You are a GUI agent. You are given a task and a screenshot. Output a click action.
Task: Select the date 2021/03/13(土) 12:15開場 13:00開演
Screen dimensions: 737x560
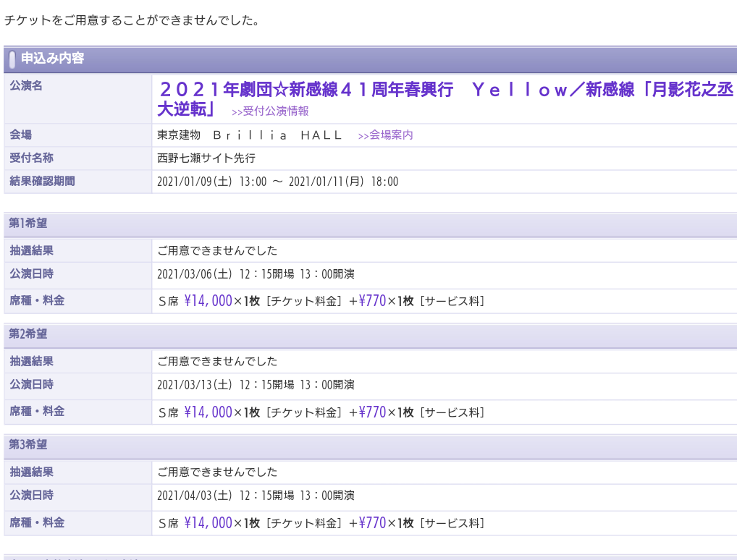[x=256, y=385]
